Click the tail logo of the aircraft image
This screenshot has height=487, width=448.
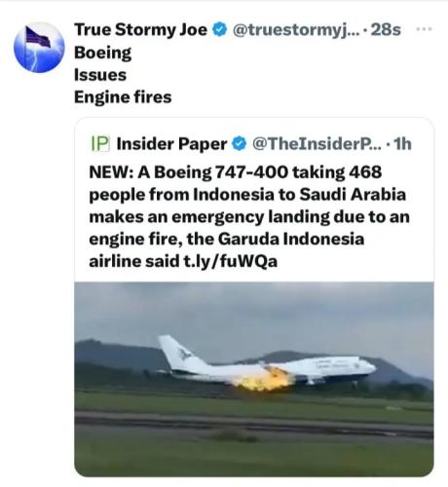pos(184,354)
